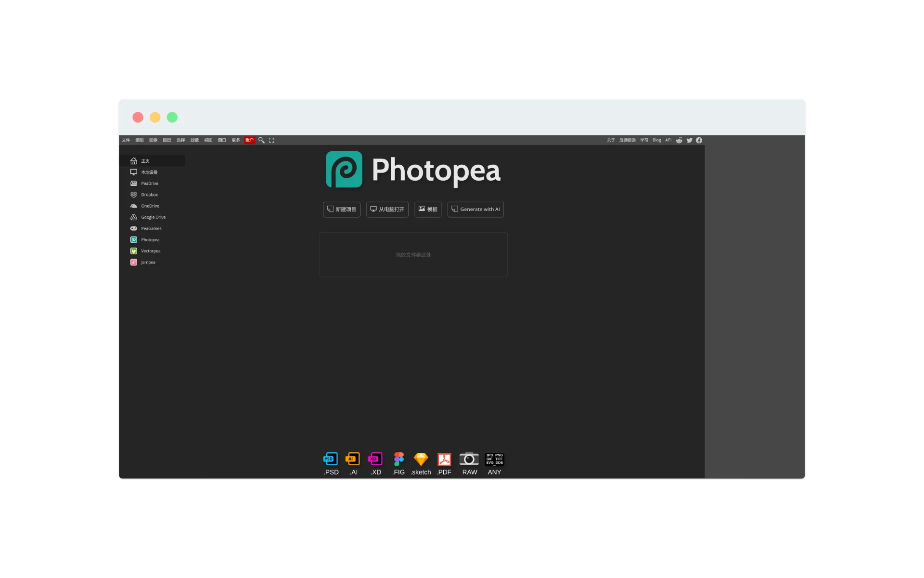Click the Generate with AI button
This screenshot has height=578, width=924.
click(475, 210)
